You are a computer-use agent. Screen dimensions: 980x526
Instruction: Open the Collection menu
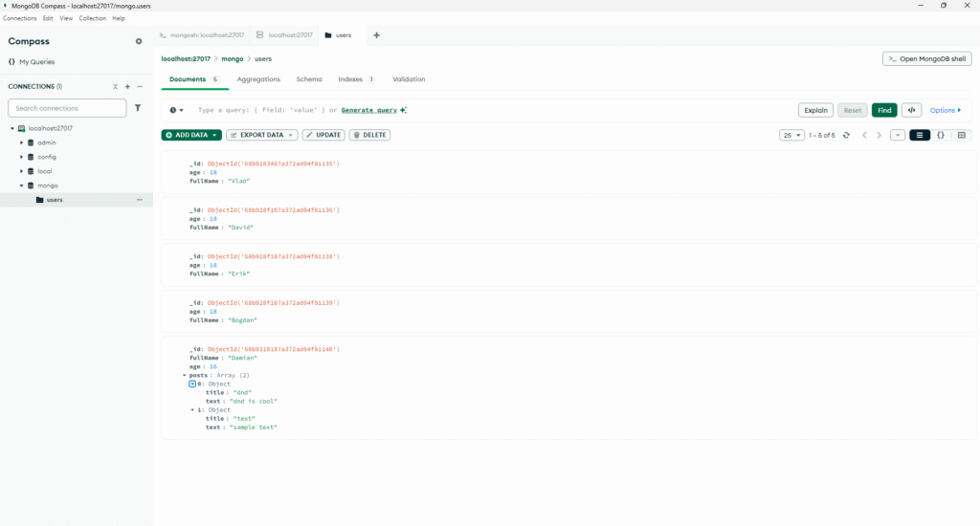coord(93,18)
